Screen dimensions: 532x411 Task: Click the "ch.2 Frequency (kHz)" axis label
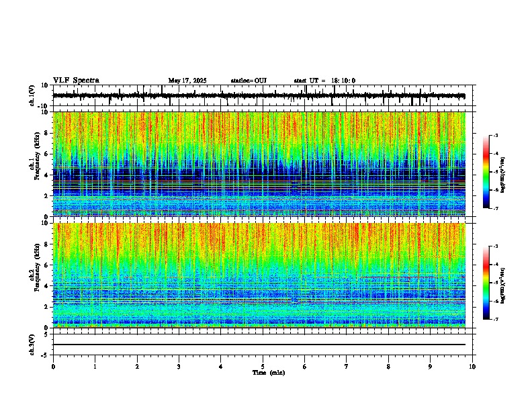click(x=35, y=267)
